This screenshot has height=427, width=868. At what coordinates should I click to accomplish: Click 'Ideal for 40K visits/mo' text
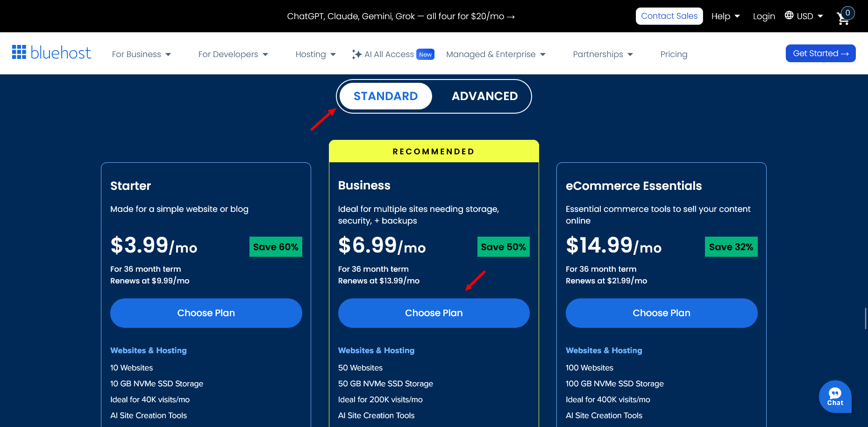(x=149, y=399)
